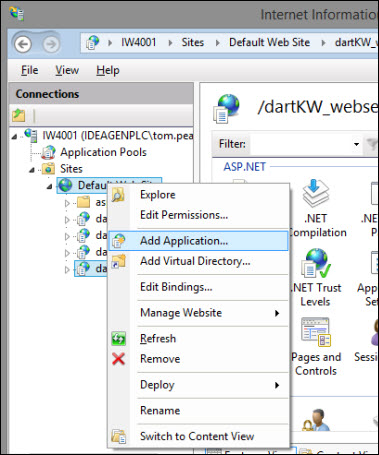Open the Filter dropdown arrow
The height and width of the screenshot is (455, 379).
pyautogui.click(x=356, y=144)
